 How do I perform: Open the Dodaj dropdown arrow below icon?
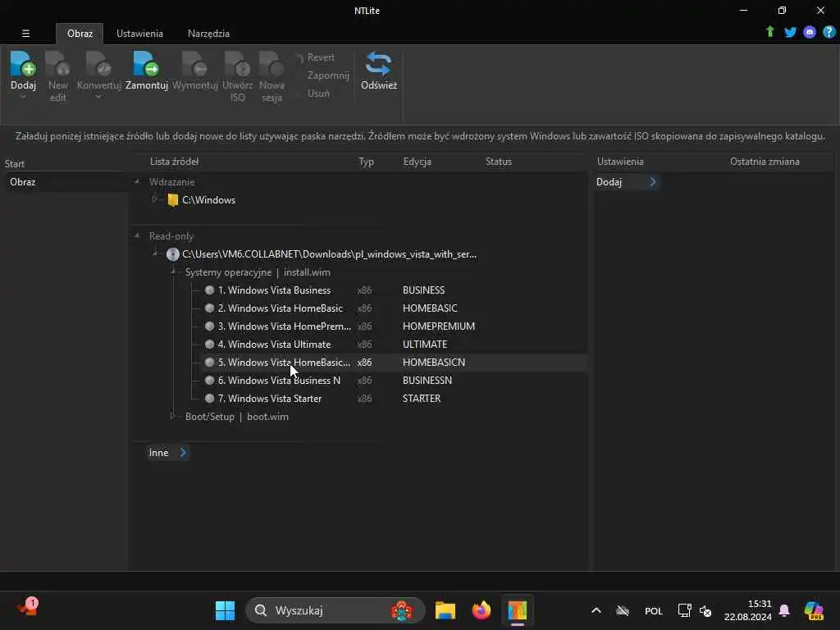[23, 97]
